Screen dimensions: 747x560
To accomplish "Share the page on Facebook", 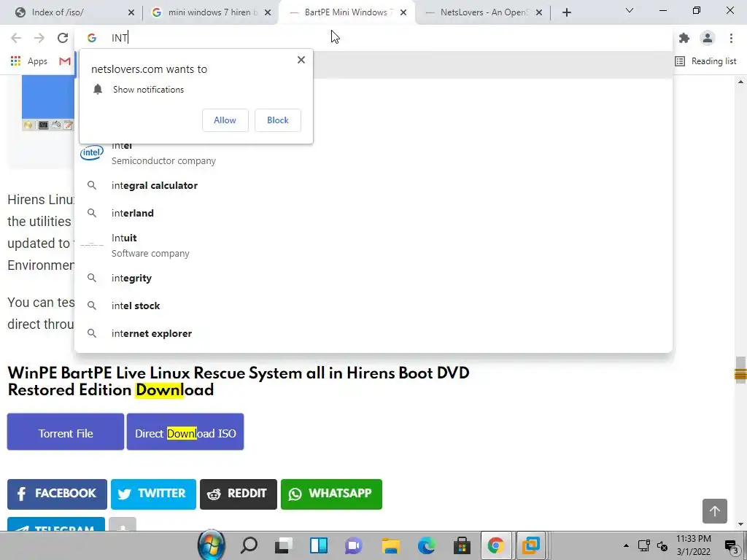I will 57,494.
